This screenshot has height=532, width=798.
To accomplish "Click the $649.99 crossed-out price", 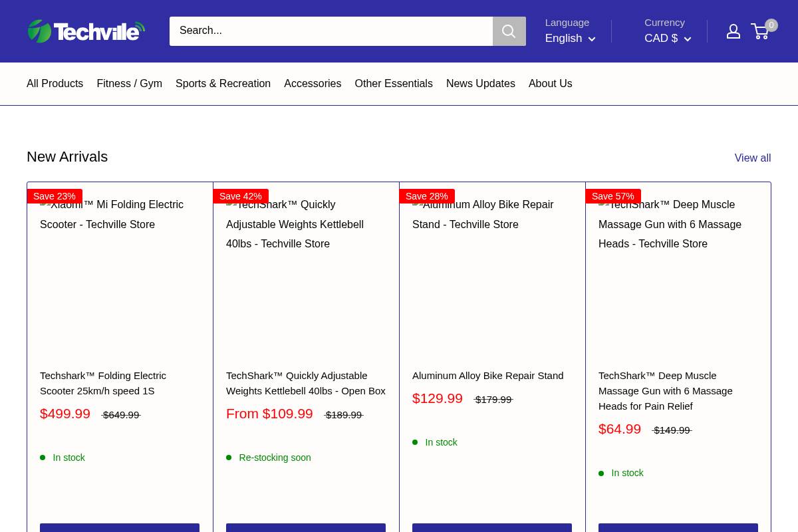I will tap(121, 415).
